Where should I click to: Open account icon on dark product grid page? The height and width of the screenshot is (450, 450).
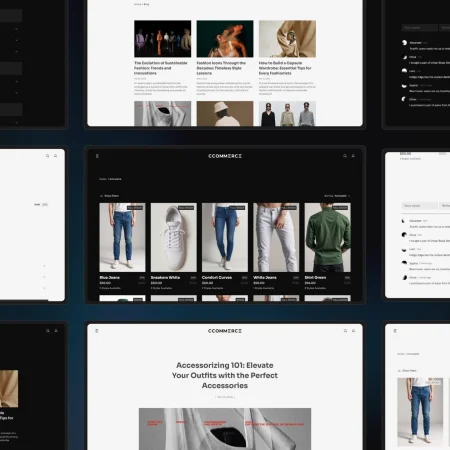point(353,156)
